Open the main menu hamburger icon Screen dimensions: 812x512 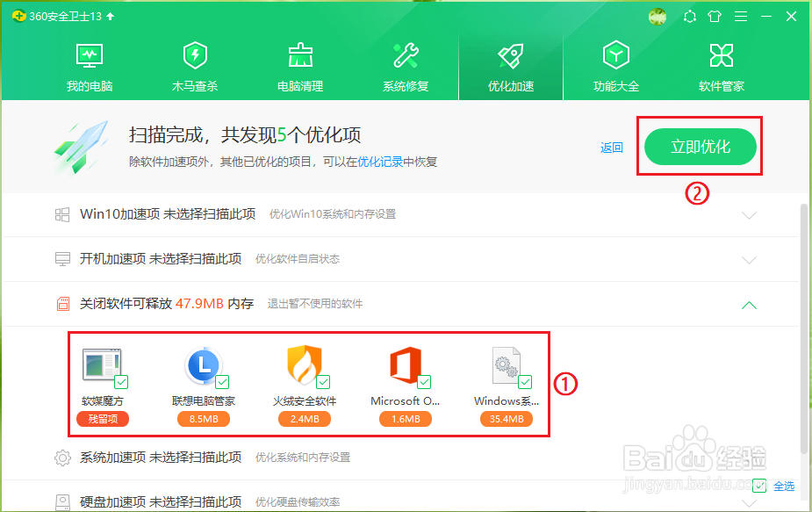click(741, 17)
